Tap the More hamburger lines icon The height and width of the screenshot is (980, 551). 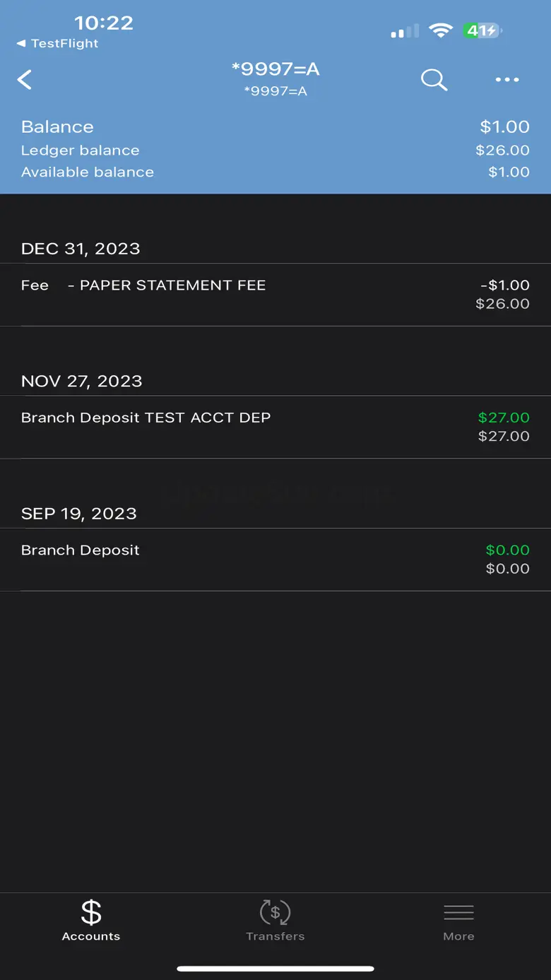458,913
